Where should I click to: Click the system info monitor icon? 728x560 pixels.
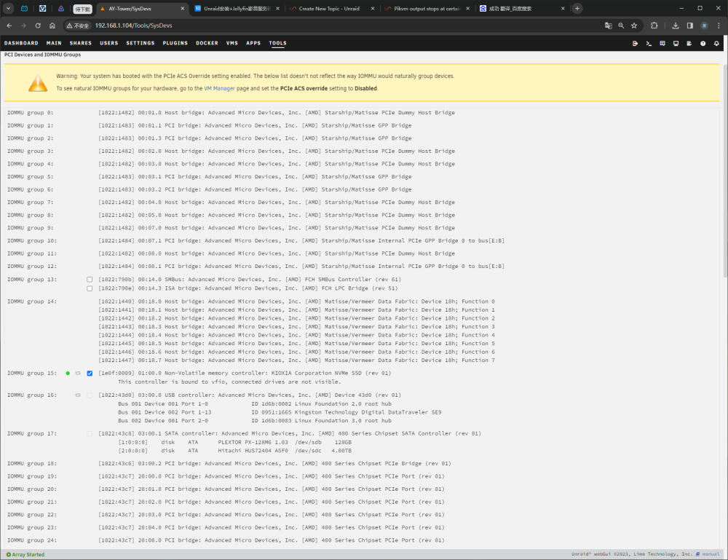(x=676, y=43)
